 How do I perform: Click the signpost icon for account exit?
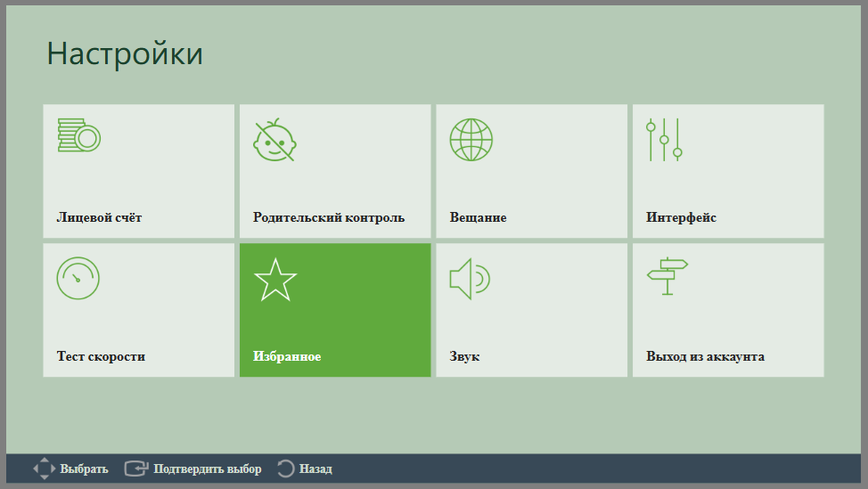click(667, 276)
